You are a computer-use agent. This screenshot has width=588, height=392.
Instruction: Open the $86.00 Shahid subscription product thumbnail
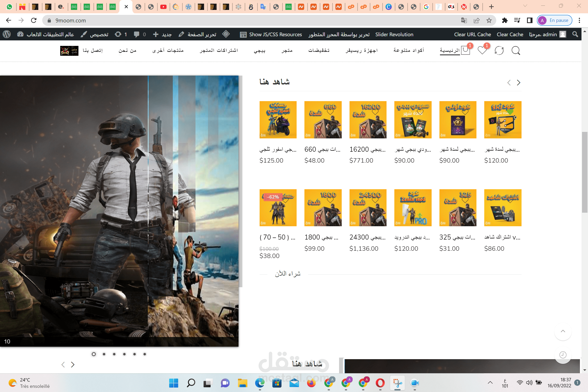tap(503, 208)
